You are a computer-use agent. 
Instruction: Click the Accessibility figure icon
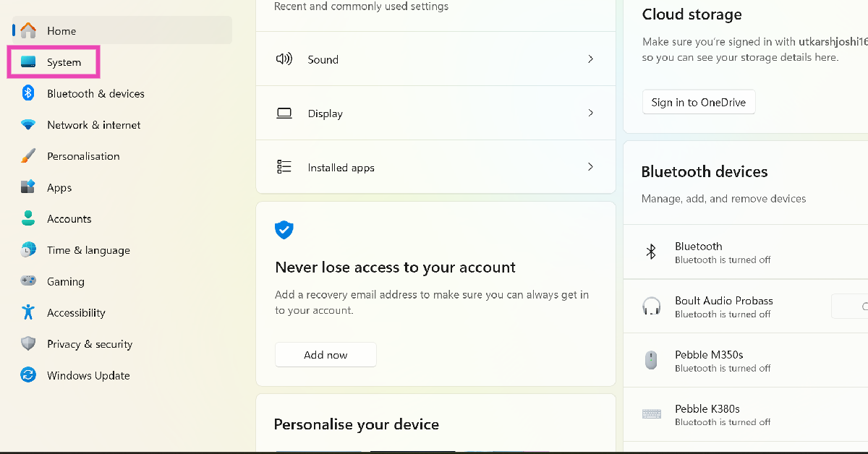[x=28, y=312]
